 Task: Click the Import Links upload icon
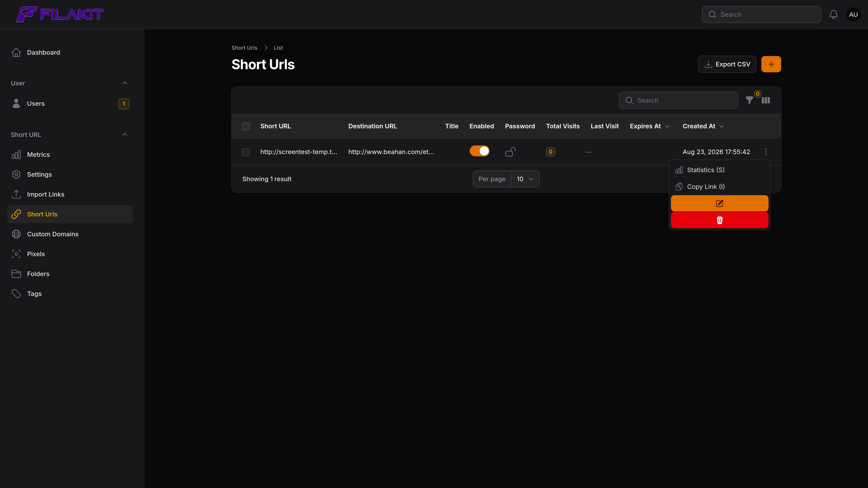point(16,194)
